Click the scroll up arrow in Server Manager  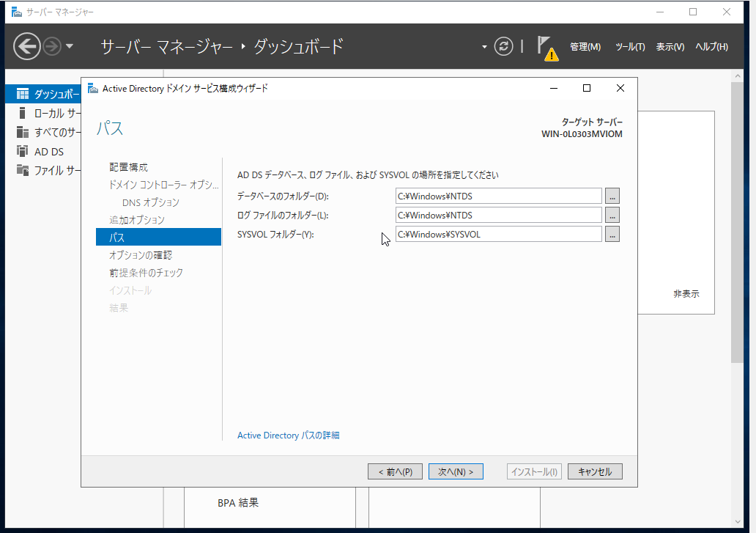click(737, 76)
